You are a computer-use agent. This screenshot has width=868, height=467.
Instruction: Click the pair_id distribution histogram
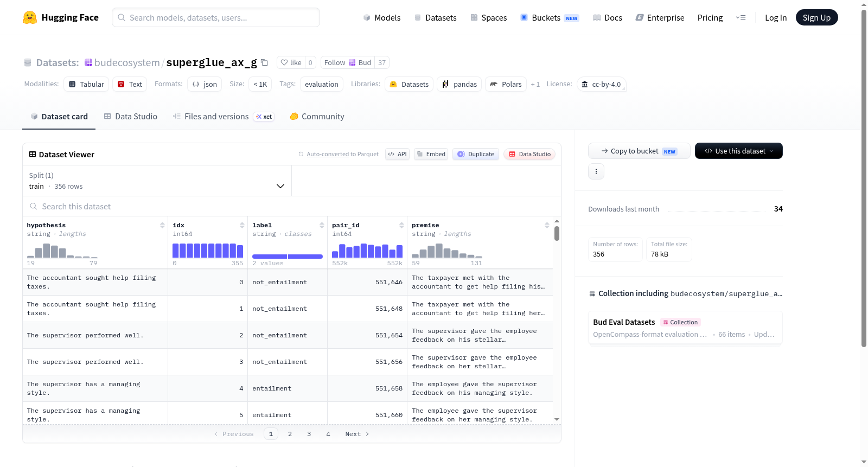pyautogui.click(x=367, y=250)
